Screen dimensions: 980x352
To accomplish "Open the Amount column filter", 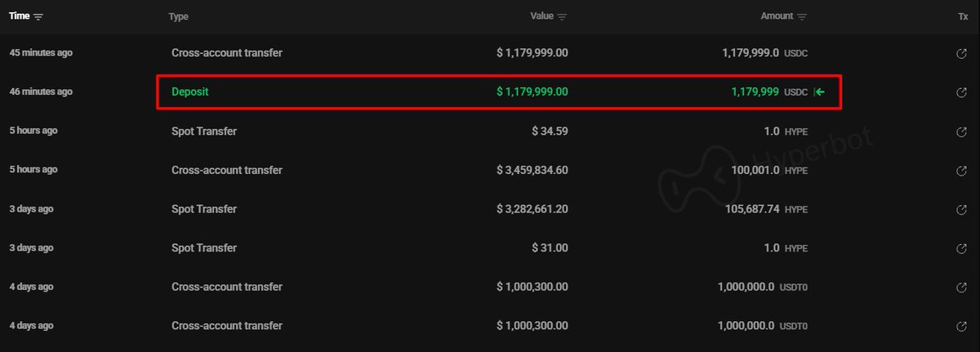I will 802,17.
